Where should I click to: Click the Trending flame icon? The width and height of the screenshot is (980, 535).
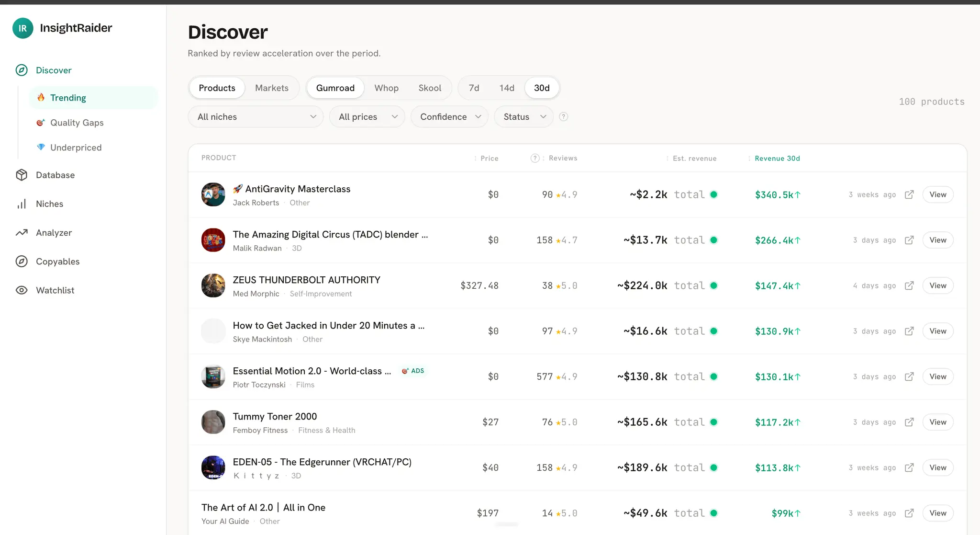pyautogui.click(x=41, y=97)
